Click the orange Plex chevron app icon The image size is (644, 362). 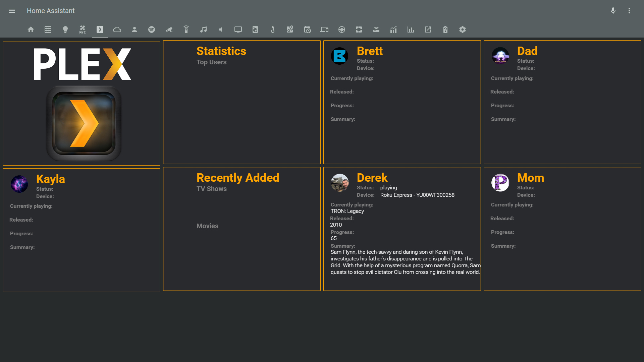click(84, 123)
